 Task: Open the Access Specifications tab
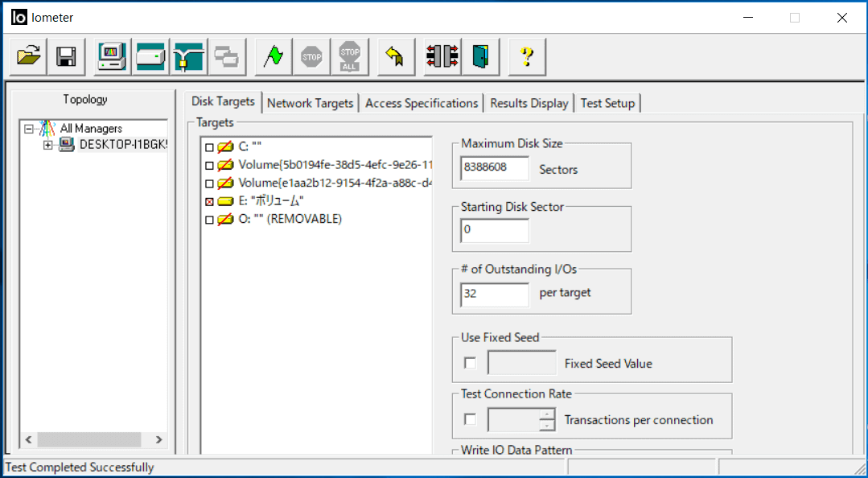422,103
